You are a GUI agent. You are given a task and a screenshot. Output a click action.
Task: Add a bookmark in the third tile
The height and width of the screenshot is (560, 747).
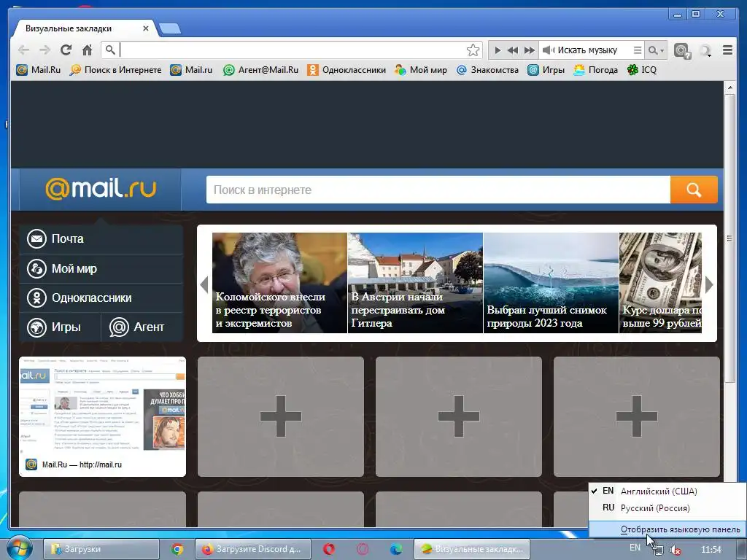[459, 416]
